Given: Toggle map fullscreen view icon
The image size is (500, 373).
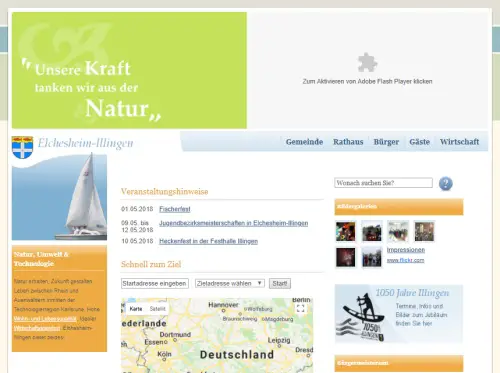Looking at the screenshot, I should 301,308.
